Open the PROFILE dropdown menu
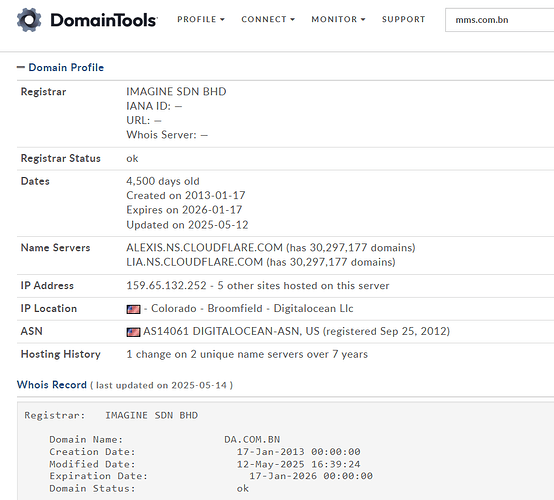554x500 pixels. pos(201,19)
